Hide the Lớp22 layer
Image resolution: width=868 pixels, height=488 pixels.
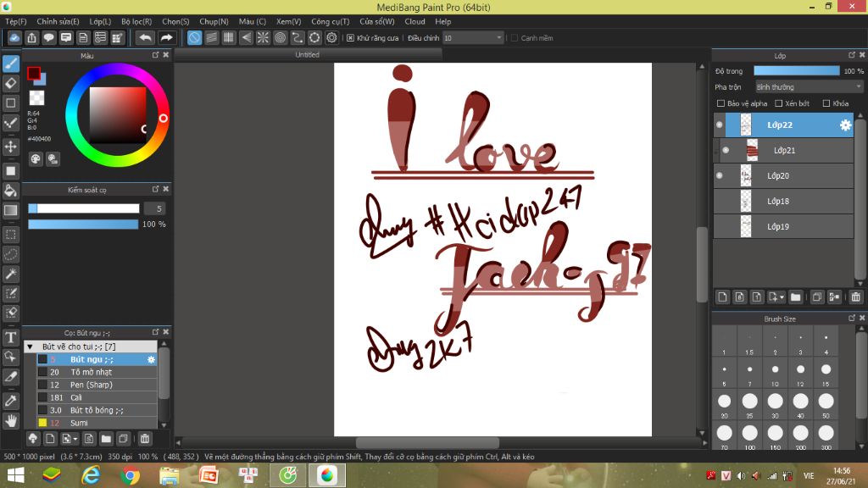point(719,125)
